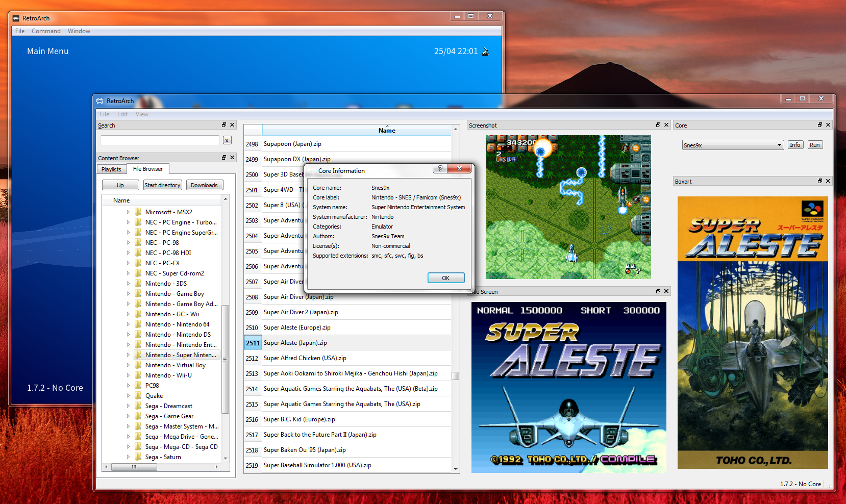The image size is (846, 504).
Task: Undock the Screenshot panel using its float icon
Action: 658,125
